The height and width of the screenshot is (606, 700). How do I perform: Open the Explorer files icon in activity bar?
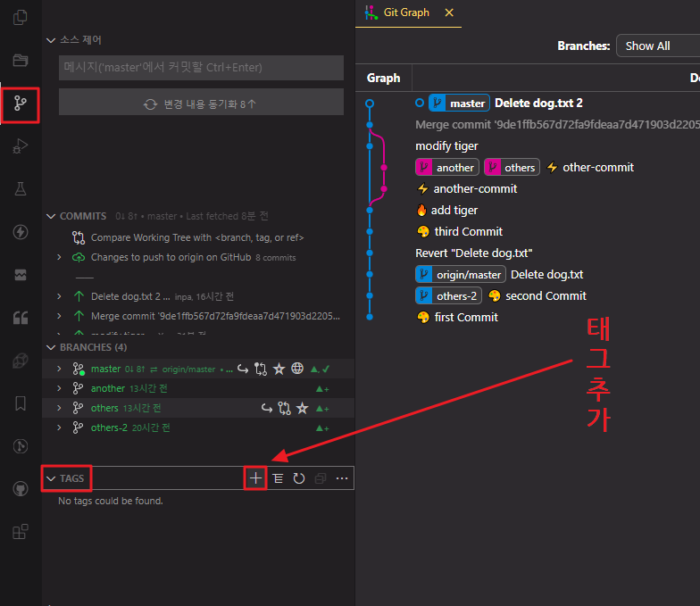pyautogui.click(x=20, y=18)
